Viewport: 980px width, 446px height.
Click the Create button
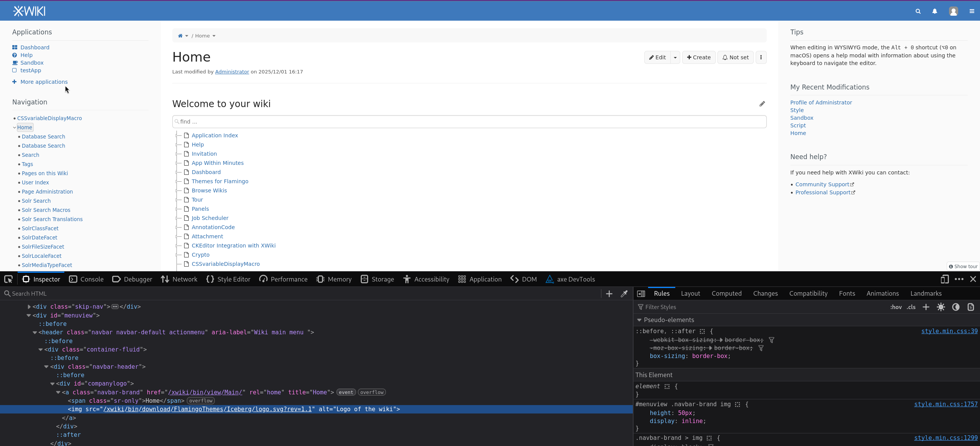pos(699,57)
